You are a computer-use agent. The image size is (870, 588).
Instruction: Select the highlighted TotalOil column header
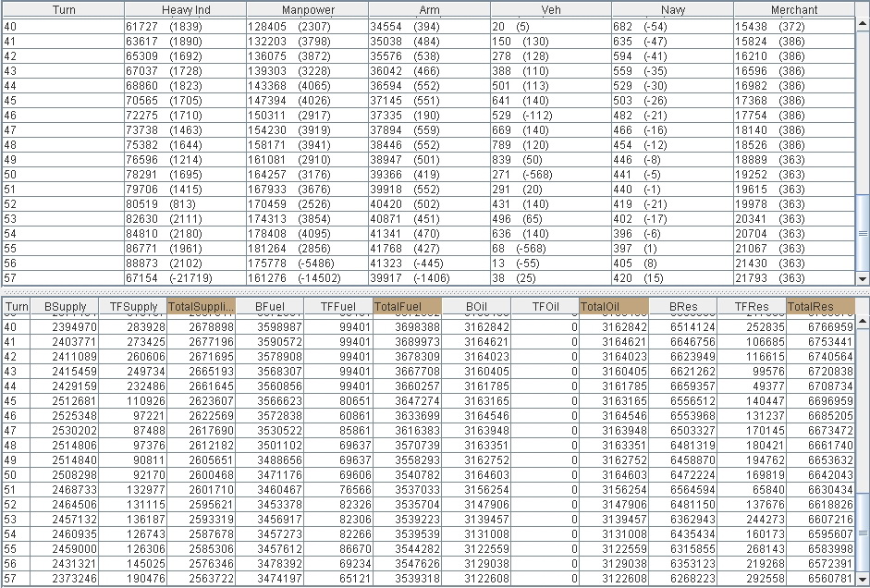pos(614,306)
